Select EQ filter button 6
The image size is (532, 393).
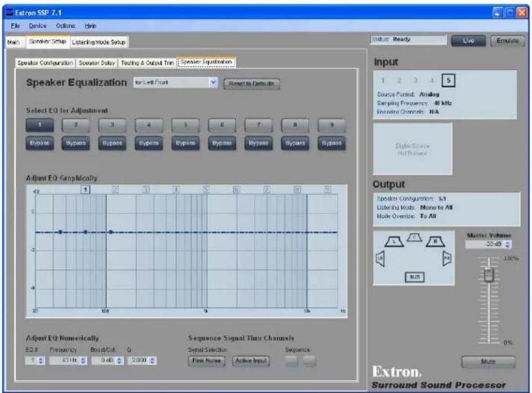[x=222, y=125]
